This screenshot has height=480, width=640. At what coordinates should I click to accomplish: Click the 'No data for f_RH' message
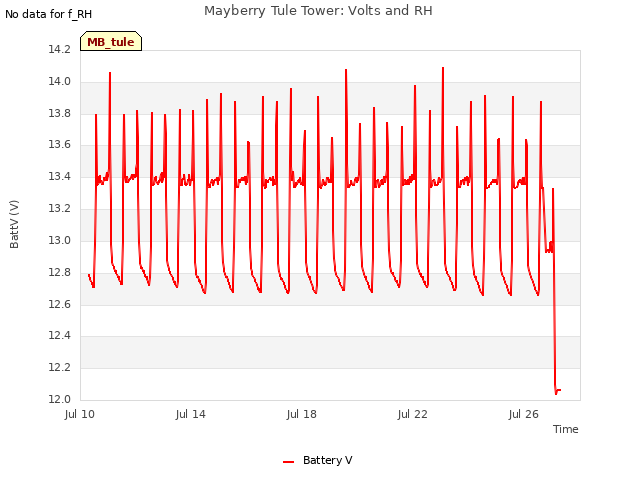click(49, 14)
